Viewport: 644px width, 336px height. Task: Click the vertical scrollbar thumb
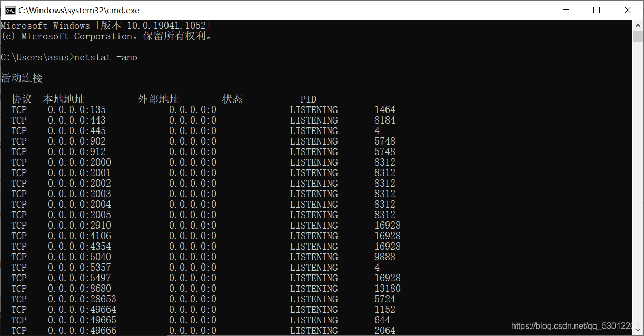[638, 36]
